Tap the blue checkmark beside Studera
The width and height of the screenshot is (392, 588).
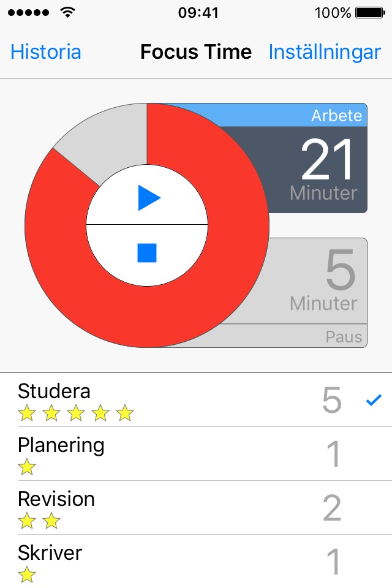pyautogui.click(x=373, y=401)
